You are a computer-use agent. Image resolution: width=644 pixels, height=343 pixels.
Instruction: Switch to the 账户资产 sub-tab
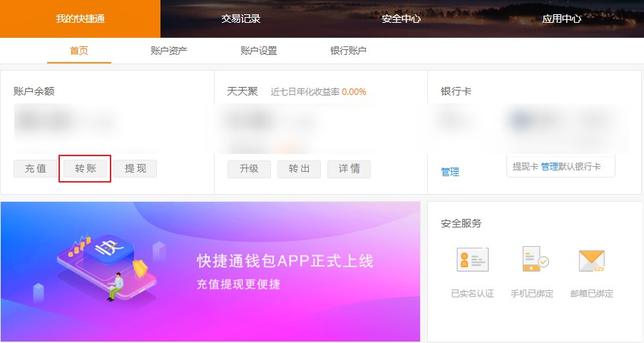click(169, 51)
